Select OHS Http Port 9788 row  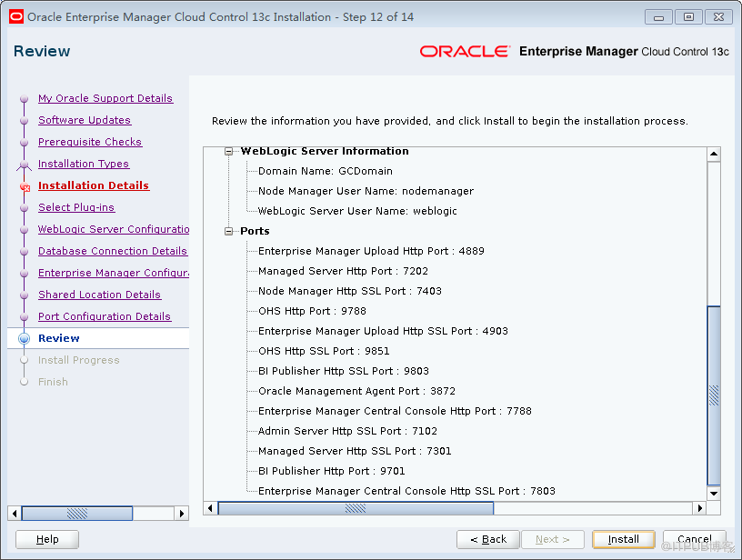(312, 311)
